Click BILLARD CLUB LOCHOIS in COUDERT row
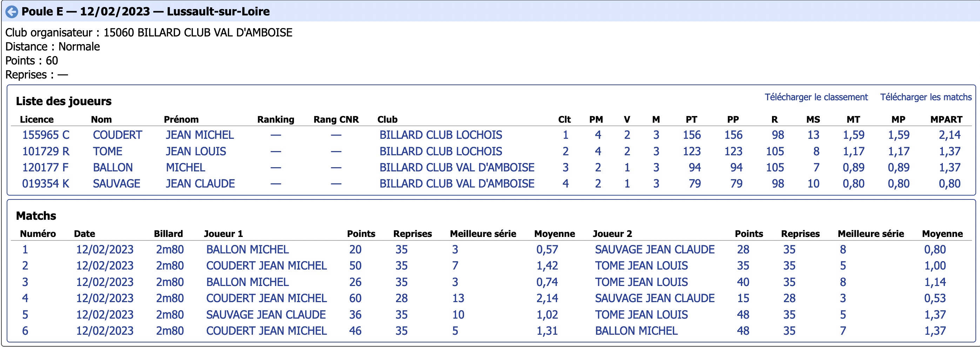 pos(441,135)
